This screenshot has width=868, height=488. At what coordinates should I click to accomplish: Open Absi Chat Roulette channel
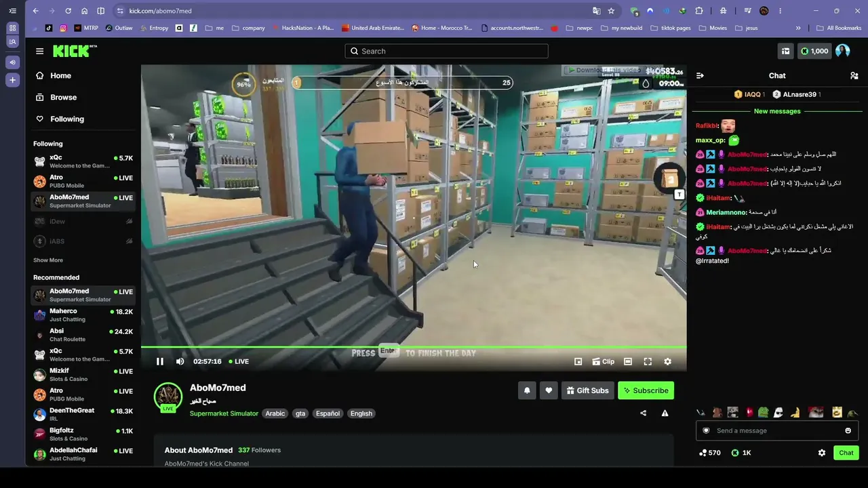(83, 335)
